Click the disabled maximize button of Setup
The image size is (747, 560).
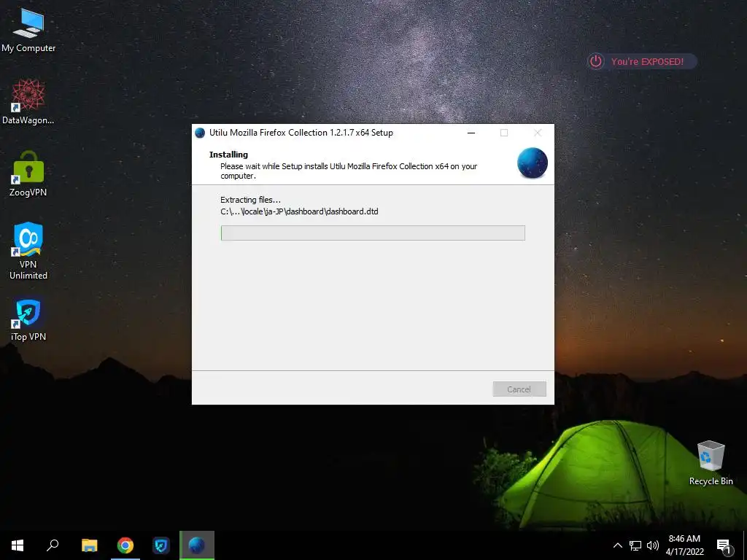coord(504,133)
